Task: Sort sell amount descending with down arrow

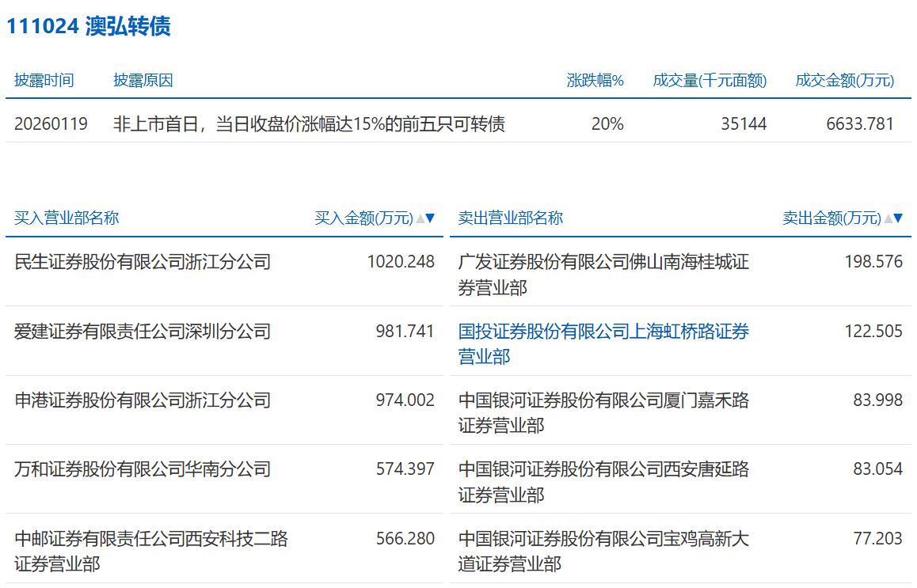Action: [x=899, y=218]
